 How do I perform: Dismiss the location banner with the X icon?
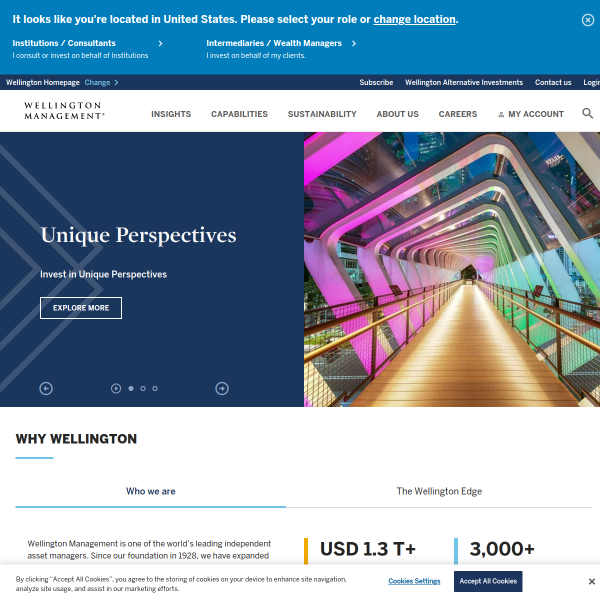click(x=588, y=20)
